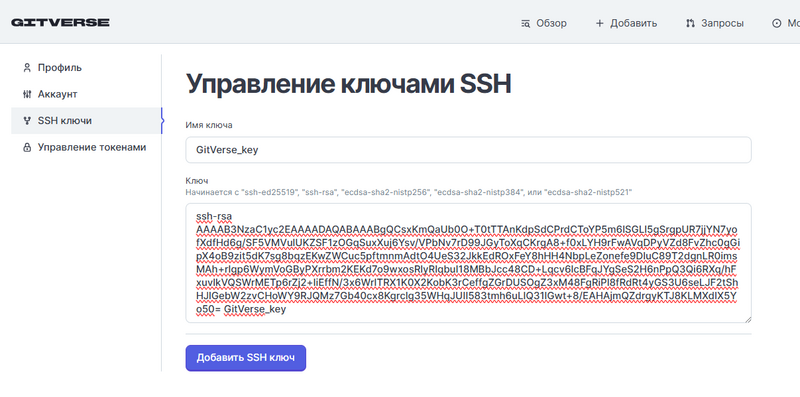Open the Добавить menu item
This screenshot has height=397, width=800.
pos(626,23)
